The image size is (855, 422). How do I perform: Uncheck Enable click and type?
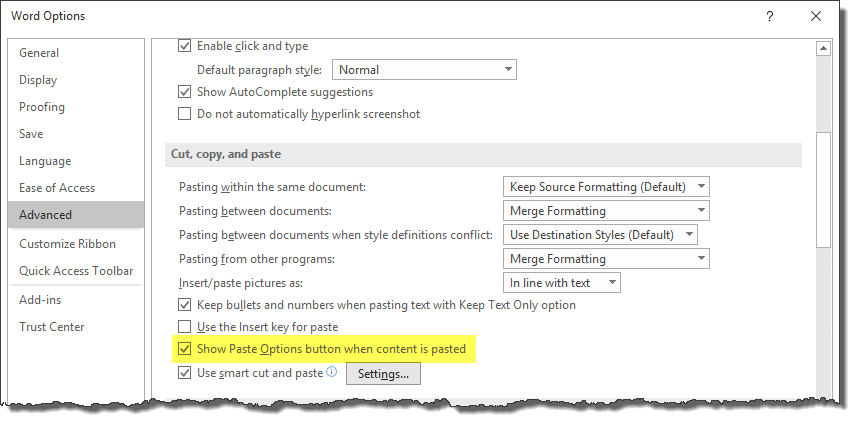pos(185,46)
